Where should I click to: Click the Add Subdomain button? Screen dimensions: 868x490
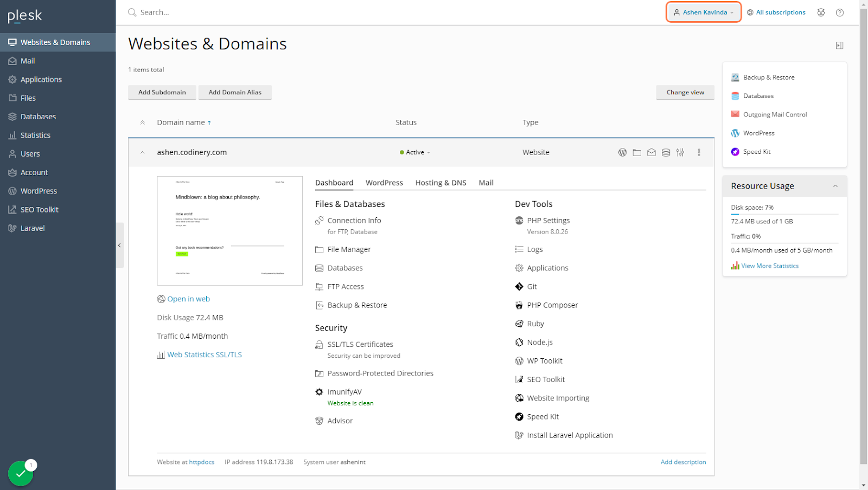pos(162,92)
